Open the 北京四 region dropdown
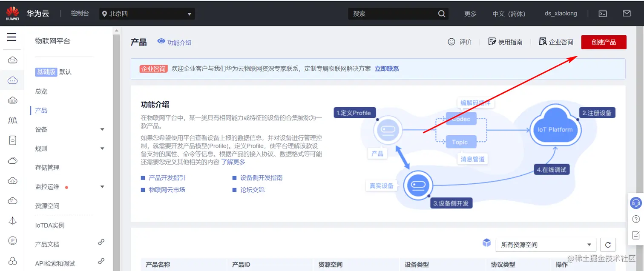 (x=147, y=14)
